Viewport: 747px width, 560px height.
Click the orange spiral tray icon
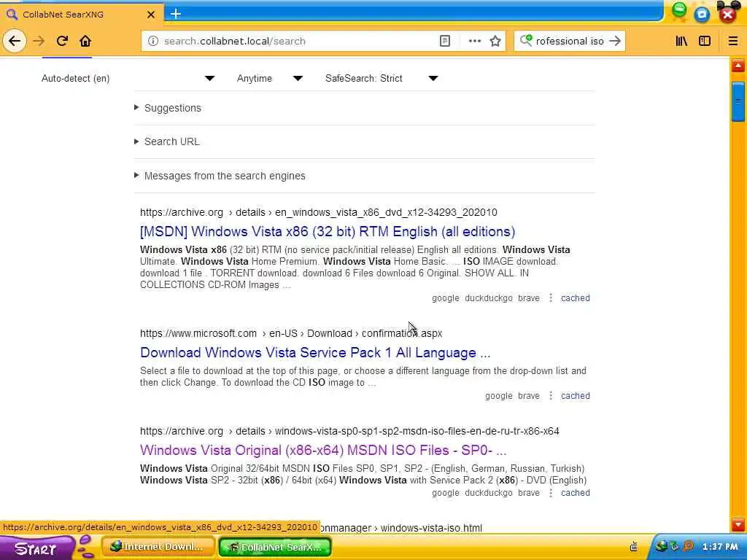pyautogui.click(x=689, y=545)
